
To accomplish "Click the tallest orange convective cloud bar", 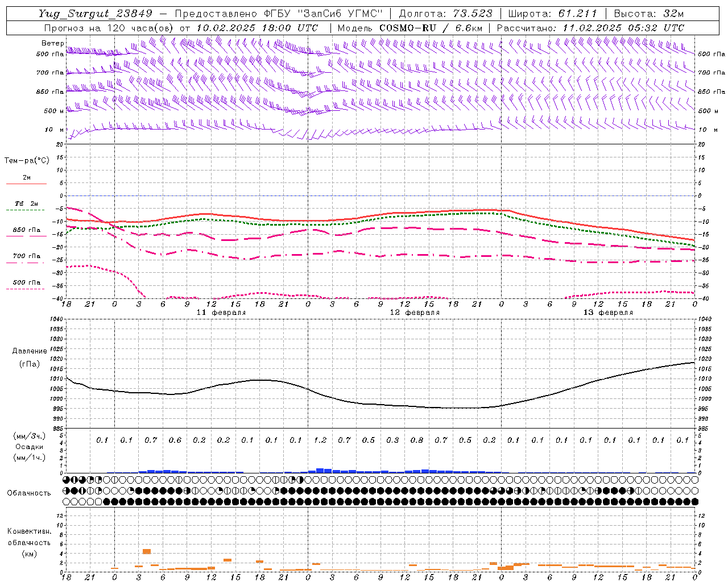I will [147, 551].
